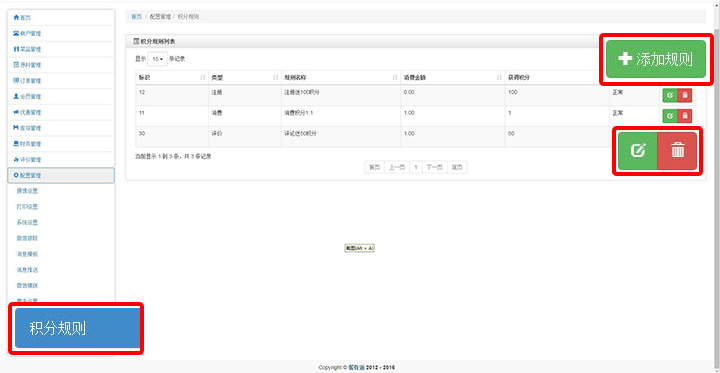Sort table by 消费金额 column arrows
720x373 pixels.
(499, 78)
